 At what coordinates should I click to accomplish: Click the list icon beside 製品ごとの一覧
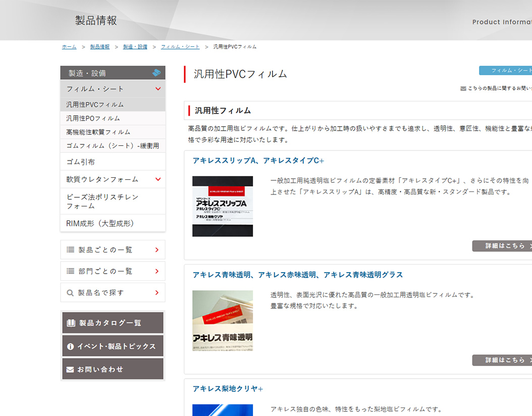pos(70,250)
